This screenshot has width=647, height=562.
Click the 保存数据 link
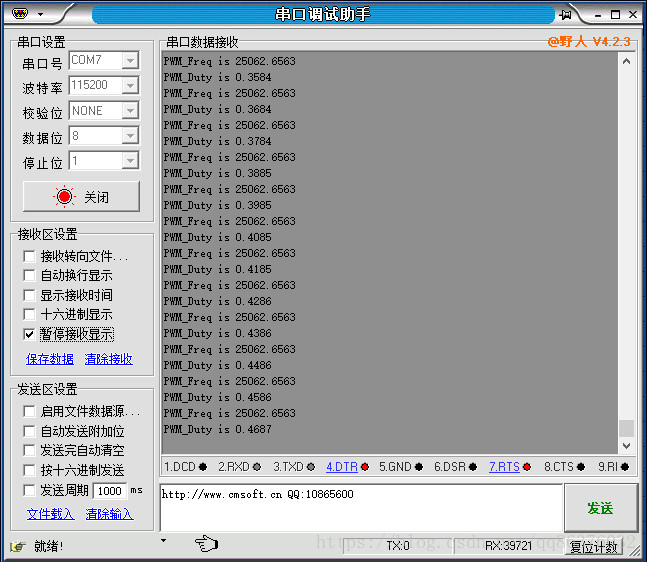click(50, 359)
